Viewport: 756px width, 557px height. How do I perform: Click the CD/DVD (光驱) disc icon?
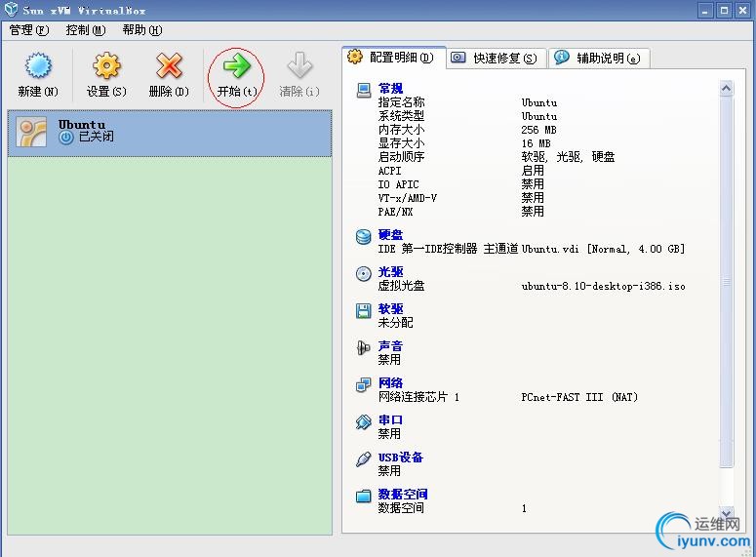pos(364,274)
